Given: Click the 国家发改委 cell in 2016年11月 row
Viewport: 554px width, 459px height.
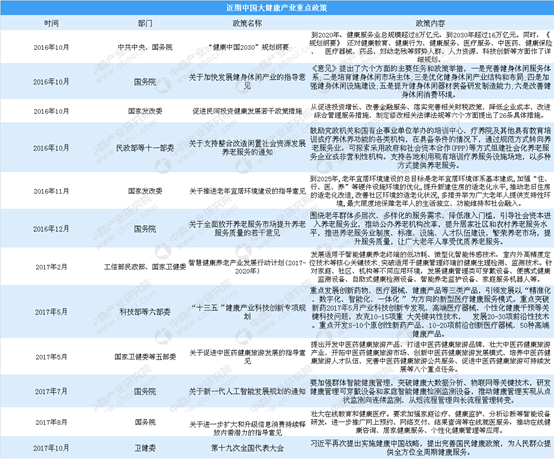Looking at the screenshot, I should pyautogui.click(x=145, y=191).
